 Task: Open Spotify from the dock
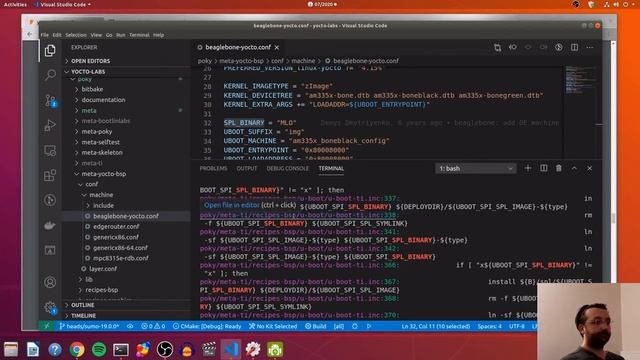pyautogui.click(x=99, y=349)
